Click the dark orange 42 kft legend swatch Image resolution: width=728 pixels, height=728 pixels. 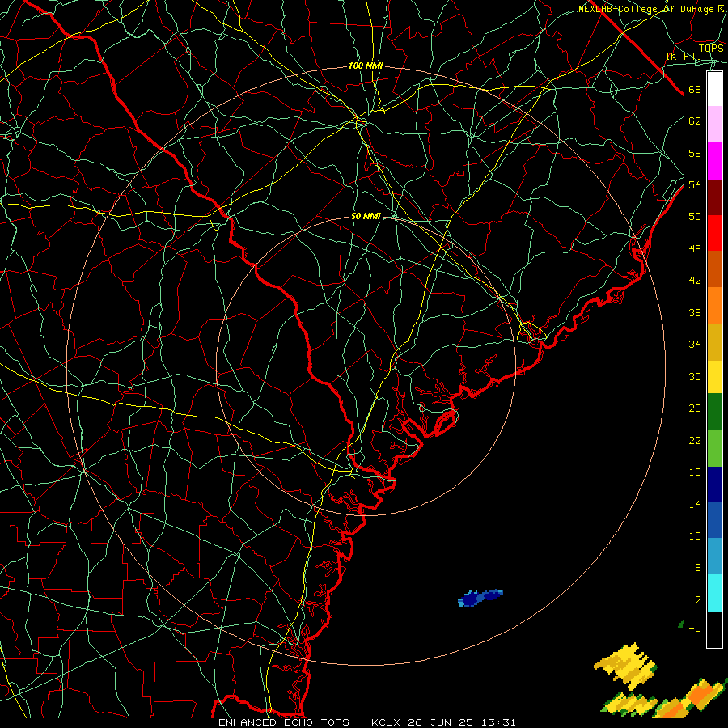[714, 269]
